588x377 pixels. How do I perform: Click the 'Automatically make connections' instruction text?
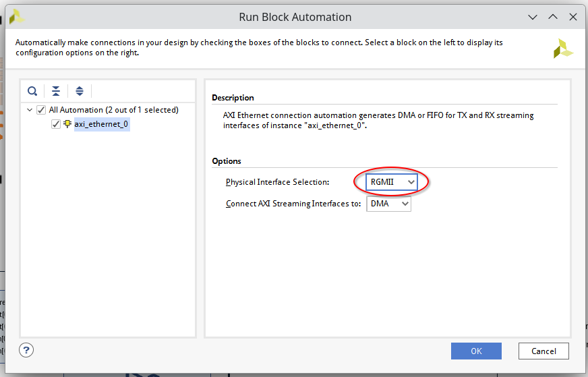pos(259,47)
